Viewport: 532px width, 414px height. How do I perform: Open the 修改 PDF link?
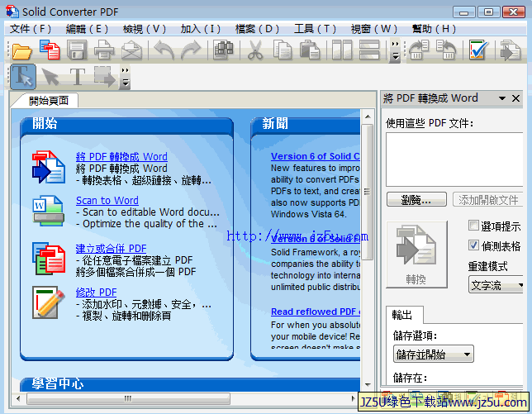[x=97, y=293]
